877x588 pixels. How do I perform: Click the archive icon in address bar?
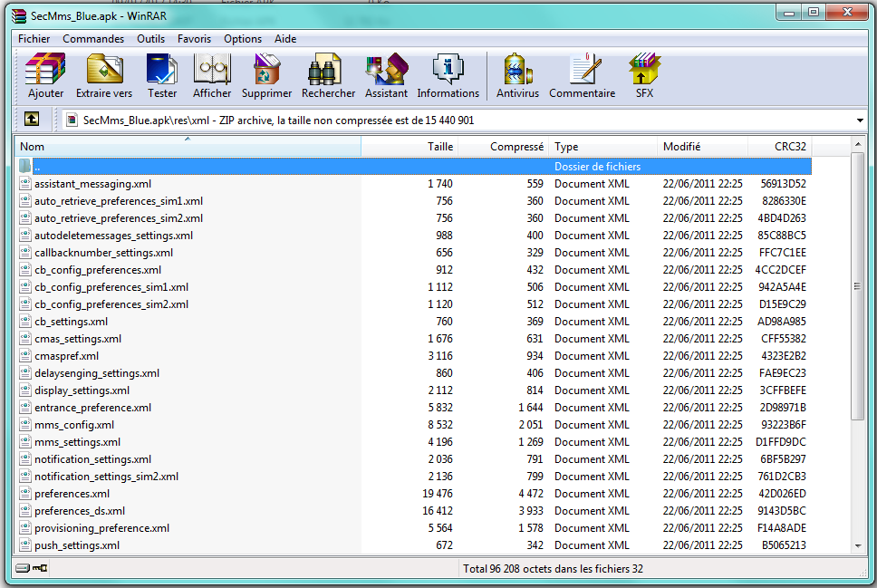(72, 120)
